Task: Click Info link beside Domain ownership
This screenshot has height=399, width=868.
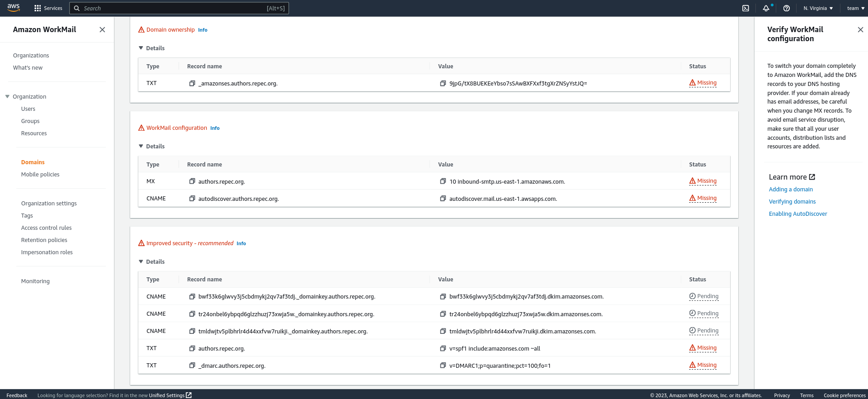Action: pyautogui.click(x=203, y=30)
